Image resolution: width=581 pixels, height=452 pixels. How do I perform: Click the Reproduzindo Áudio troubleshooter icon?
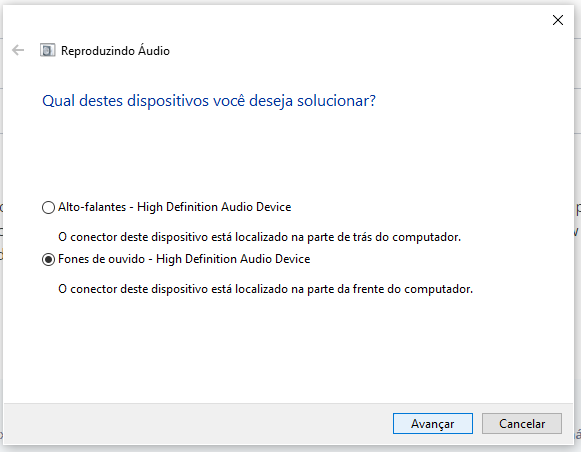[47, 50]
